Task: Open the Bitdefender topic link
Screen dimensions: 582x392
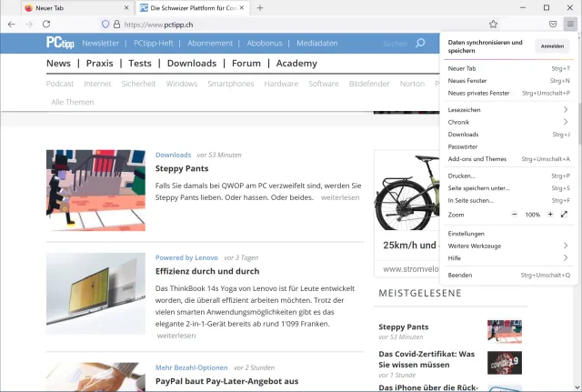Action: pyautogui.click(x=369, y=84)
